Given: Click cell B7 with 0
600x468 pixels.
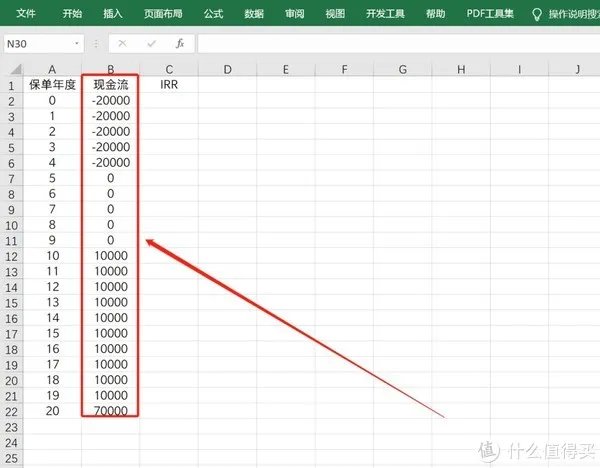Looking at the screenshot, I should click(111, 178).
